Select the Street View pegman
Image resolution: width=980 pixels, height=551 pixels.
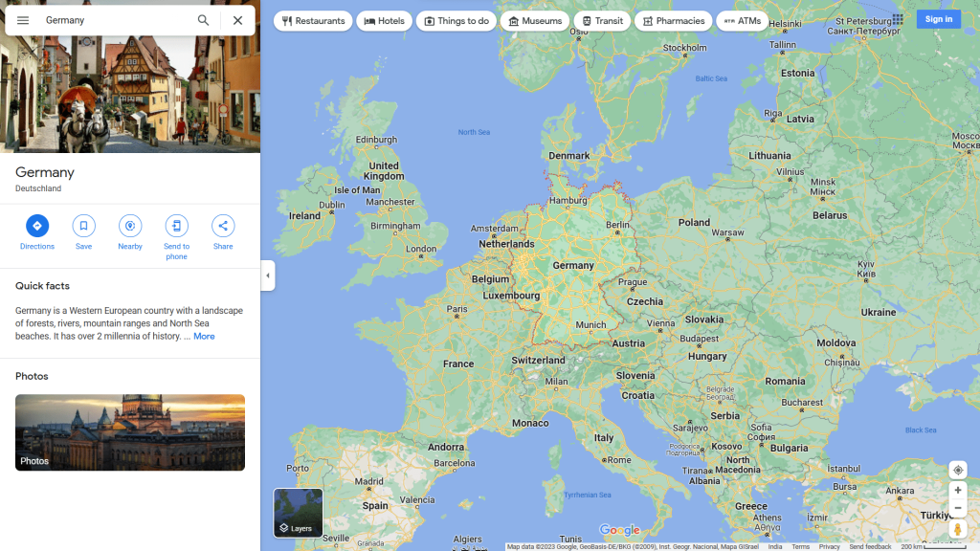tap(957, 529)
